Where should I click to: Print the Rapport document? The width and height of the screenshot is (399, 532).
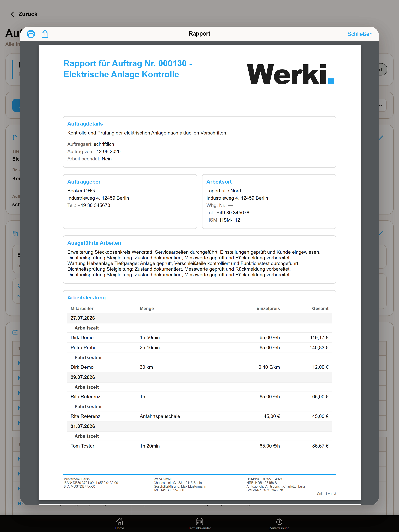click(31, 34)
